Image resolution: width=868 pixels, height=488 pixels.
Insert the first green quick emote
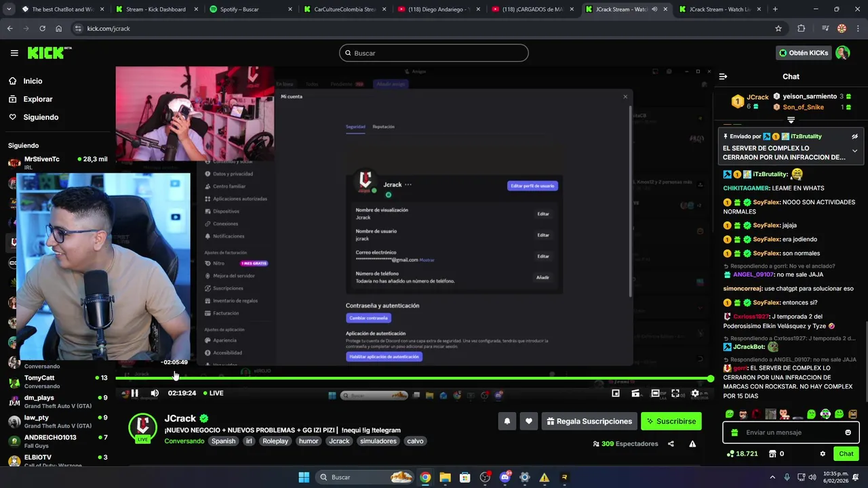tap(730, 414)
